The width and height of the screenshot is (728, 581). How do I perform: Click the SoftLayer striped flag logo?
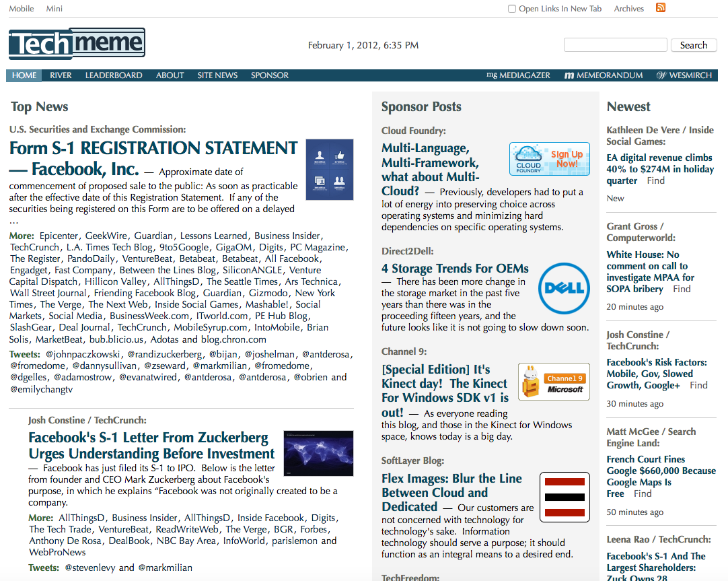[x=565, y=497]
